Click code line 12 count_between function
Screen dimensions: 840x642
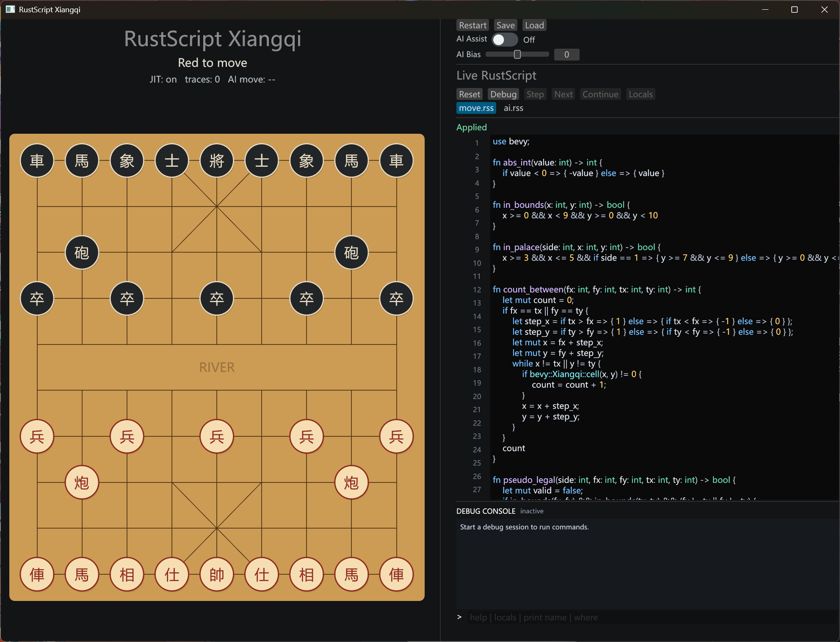597,289
